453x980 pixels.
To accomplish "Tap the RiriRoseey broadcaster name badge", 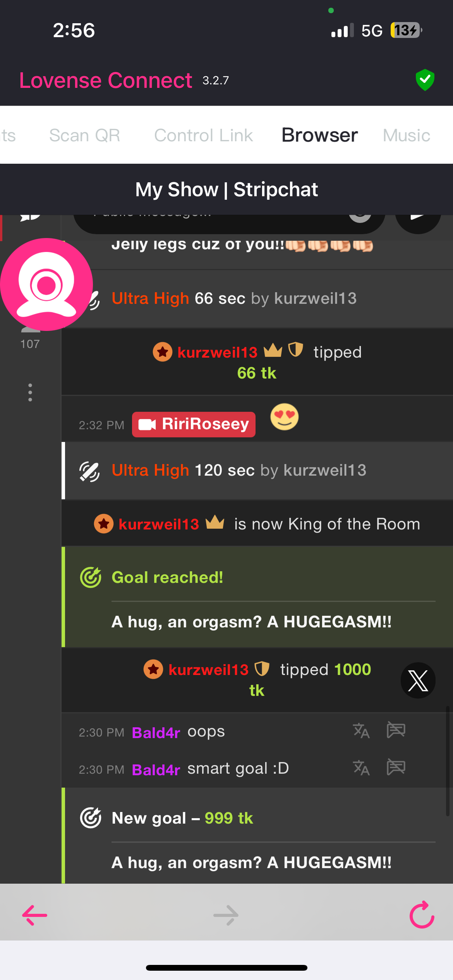I will pyautogui.click(x=194, y=424).
